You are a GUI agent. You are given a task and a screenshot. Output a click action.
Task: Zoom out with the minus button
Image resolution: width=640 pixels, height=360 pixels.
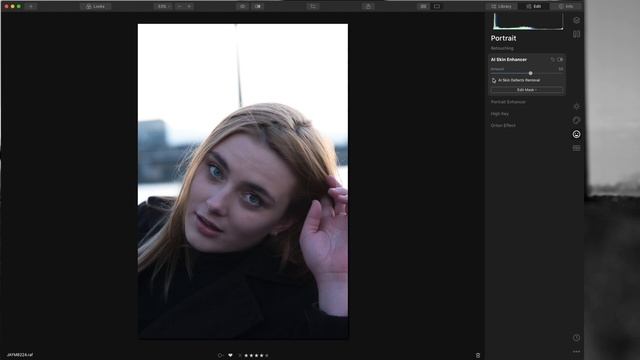pos(180,7)
